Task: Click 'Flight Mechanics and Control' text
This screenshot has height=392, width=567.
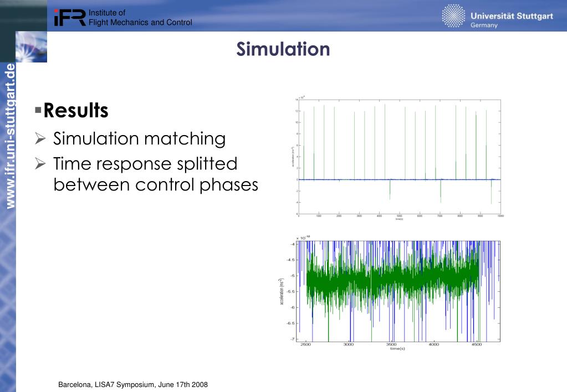Action: 140,22
